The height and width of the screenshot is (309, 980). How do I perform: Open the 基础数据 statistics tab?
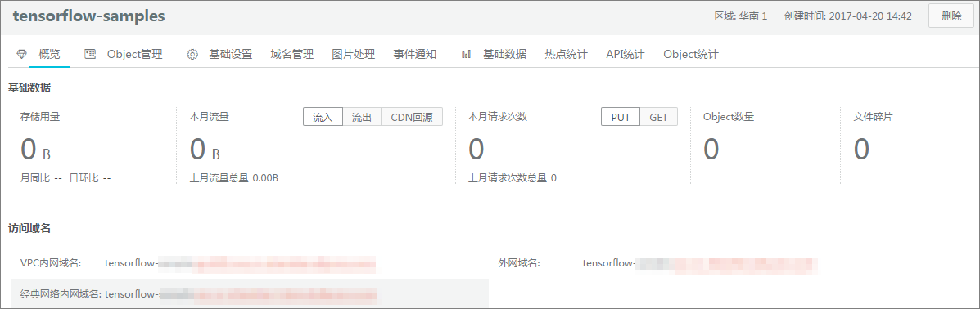click(504, 54)
